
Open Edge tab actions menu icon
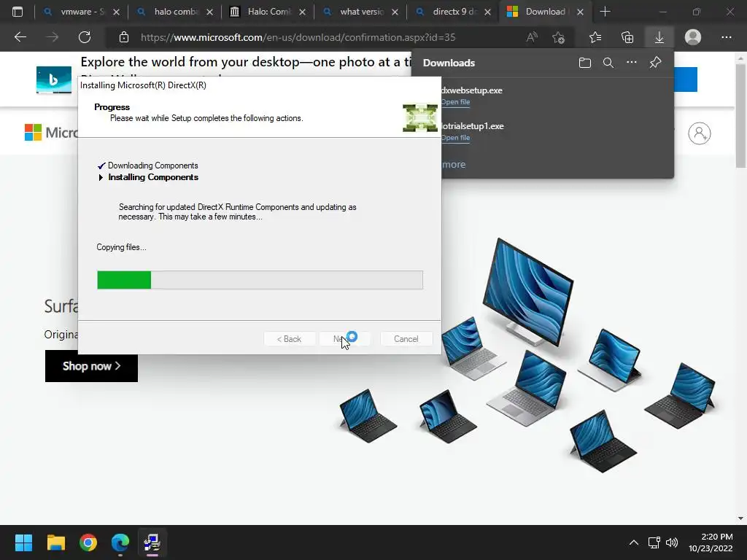(x=18, y=12)
